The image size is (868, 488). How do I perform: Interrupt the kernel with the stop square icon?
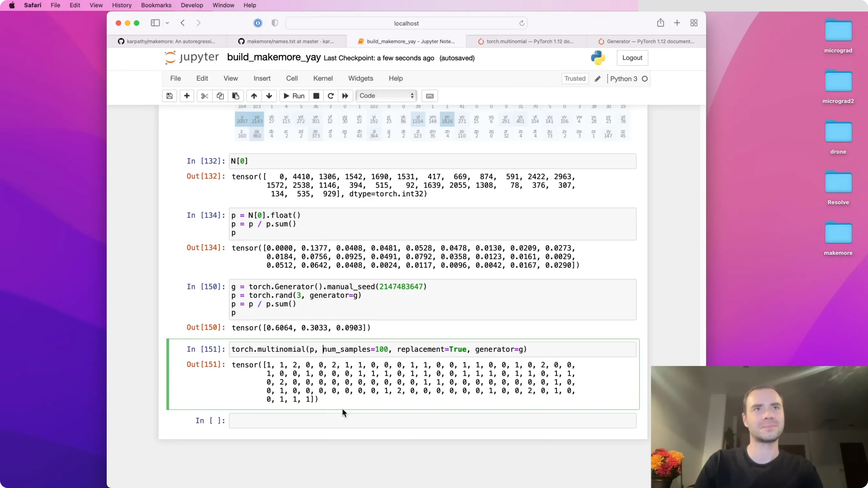(316, 96)
